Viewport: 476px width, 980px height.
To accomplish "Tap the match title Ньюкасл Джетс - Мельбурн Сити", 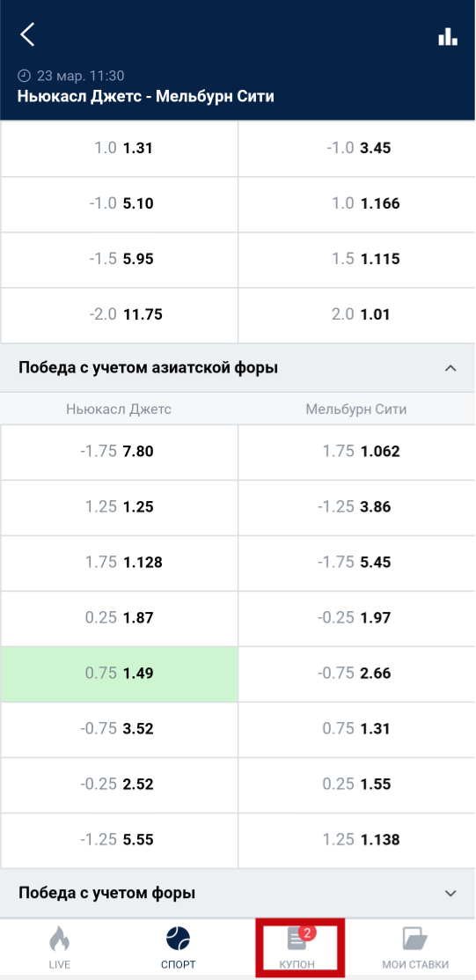I will tap(146, 97).
